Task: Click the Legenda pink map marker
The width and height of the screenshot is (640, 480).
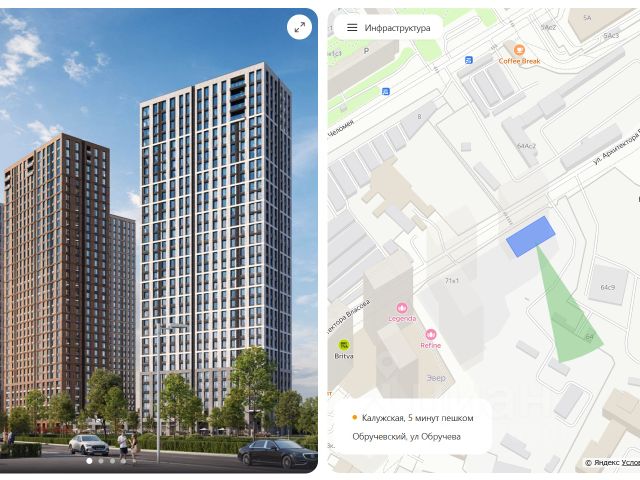Action: point(402,307)
